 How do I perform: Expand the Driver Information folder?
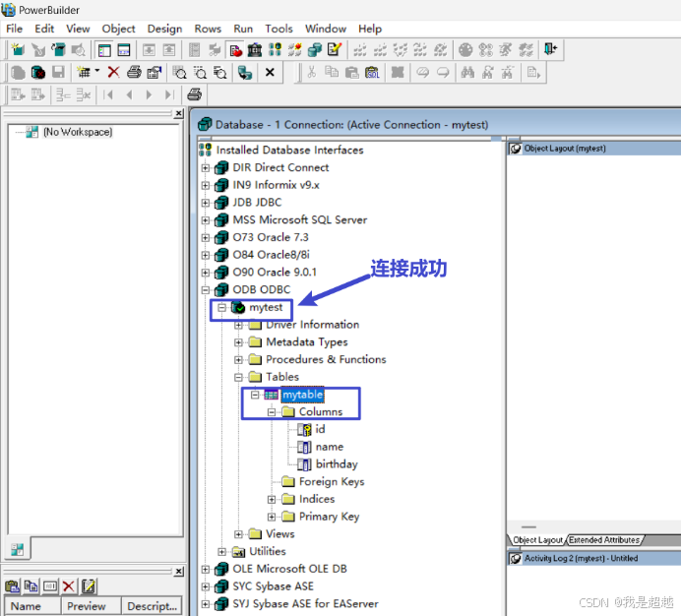(x=238, y=325)
